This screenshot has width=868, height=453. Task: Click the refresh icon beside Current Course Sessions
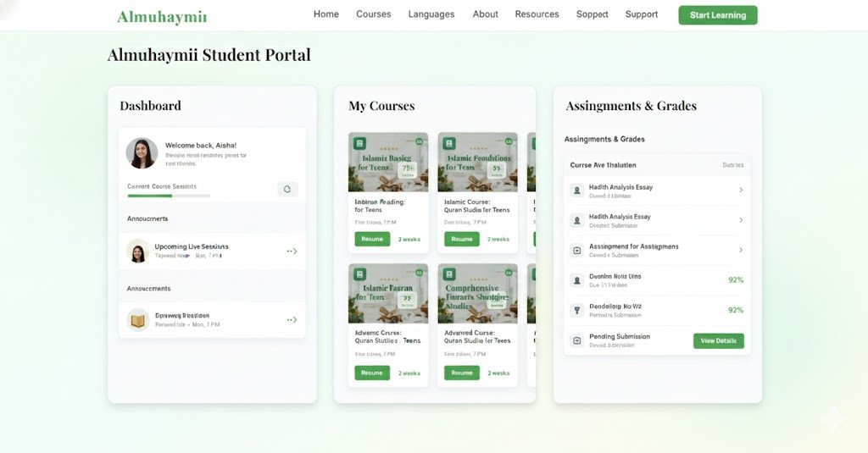(x=287, y=189)
